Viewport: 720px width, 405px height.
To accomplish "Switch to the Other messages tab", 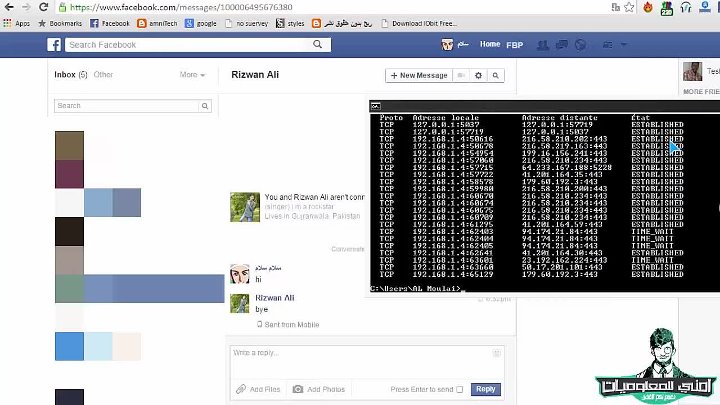I will coord(103,75).
